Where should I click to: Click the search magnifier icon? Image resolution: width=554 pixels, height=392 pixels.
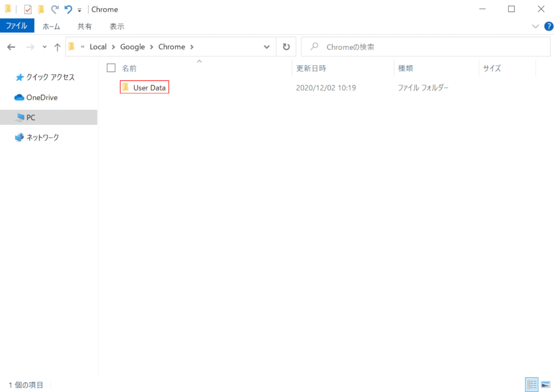pos(314,47)
